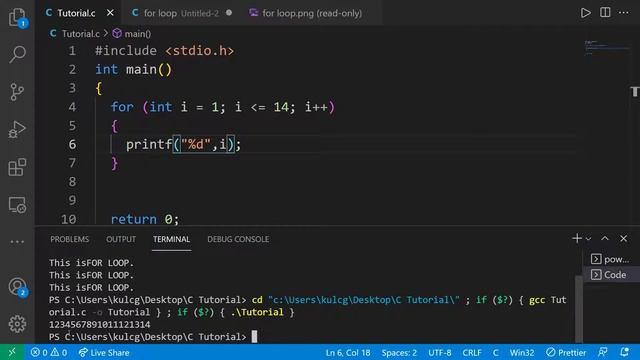The height and width of the screenshot is (360, 640).
Task: Select the powershell terminal instance
Action: 610,259
